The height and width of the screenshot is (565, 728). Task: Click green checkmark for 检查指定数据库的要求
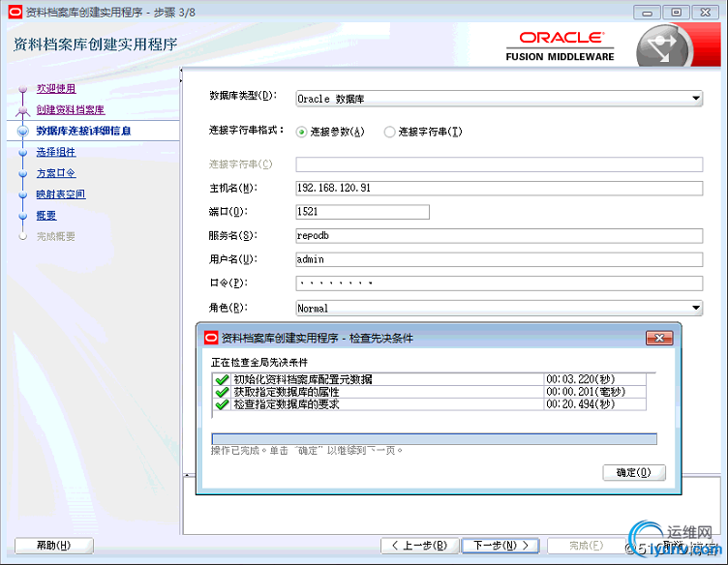tap(222, 404)
